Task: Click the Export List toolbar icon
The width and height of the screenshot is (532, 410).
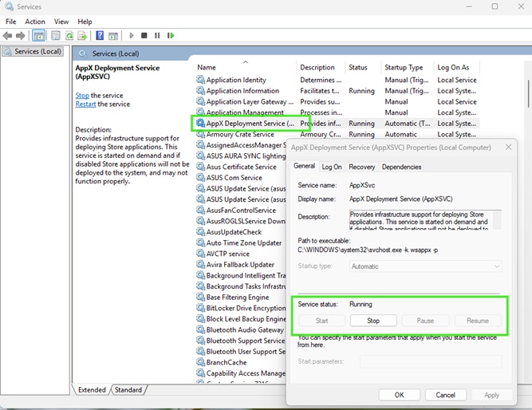Action: pos(82,36)
